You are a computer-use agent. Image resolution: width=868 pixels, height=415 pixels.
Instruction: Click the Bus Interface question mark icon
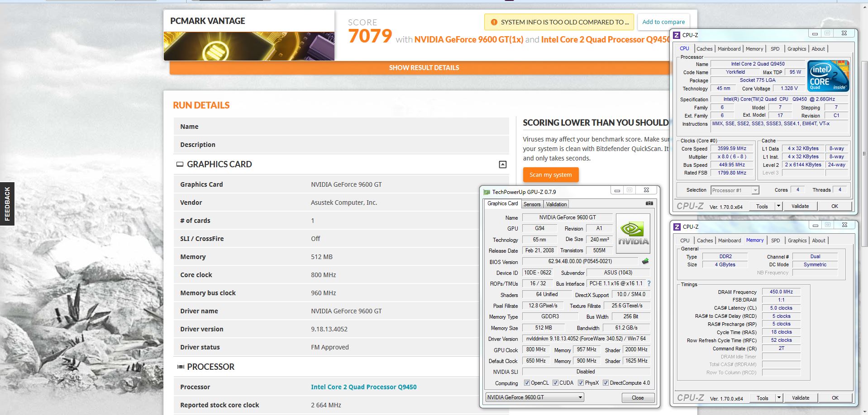coord(649,283)
